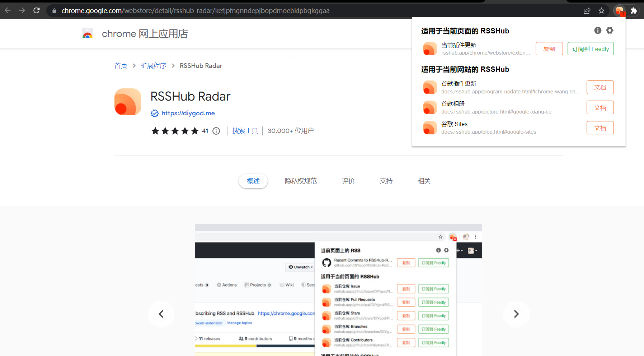The height and width of the screenshot is (356, 644).
Task: Click 订阅到 Feedly button in popup
Action: (591, 49)
